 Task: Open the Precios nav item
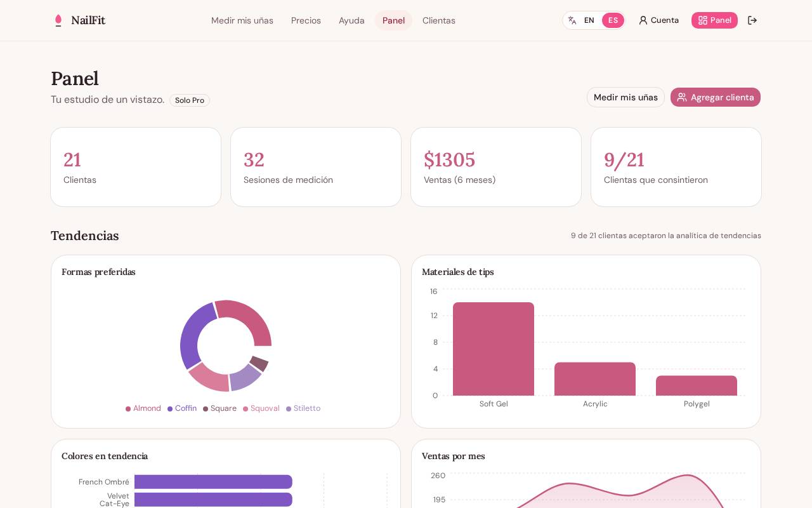tap(306, 20)
